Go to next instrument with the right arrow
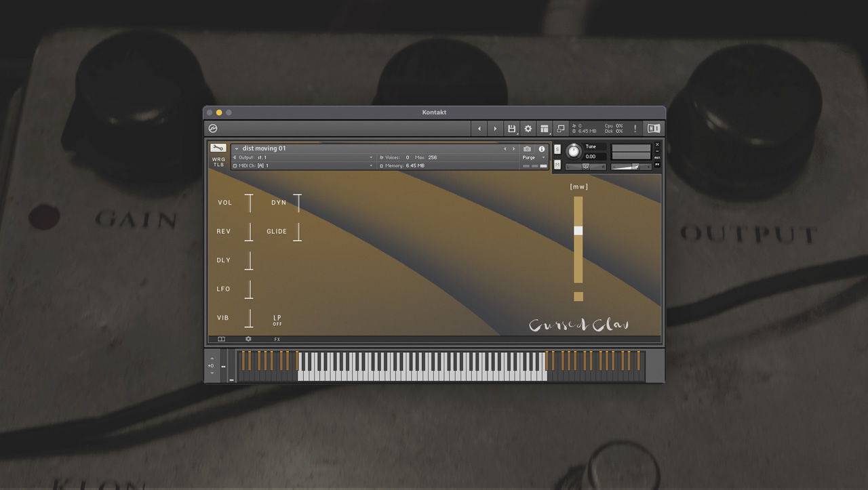Screen dimensions: 868x490 pyautogui.click(x=495, y=129)
